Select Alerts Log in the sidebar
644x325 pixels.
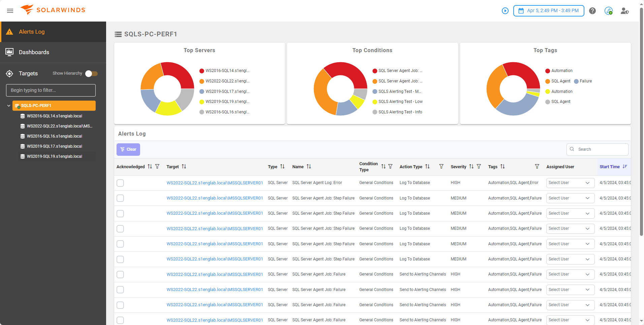click(x=32, y=32)
